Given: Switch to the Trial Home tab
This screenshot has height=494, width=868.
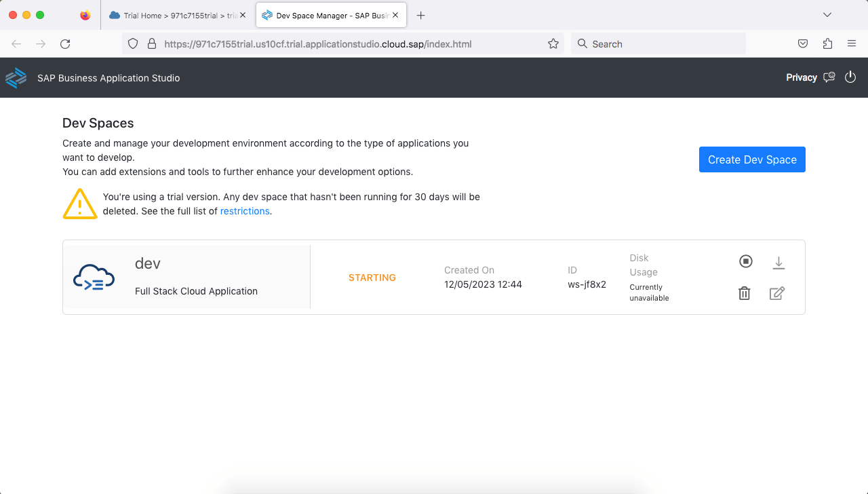Looking at the screenshot, I should pos(178,15).
